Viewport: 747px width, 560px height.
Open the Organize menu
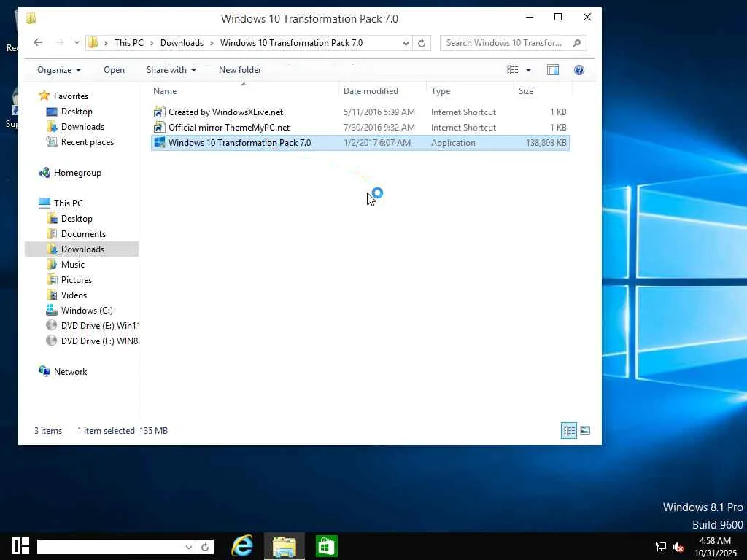(x=59, y=70)
